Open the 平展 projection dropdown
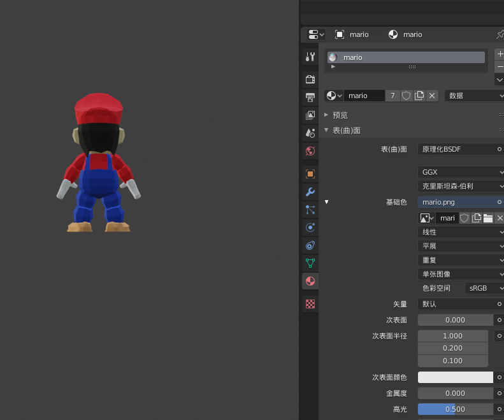 pyautogui.click(x=461, y=246)
